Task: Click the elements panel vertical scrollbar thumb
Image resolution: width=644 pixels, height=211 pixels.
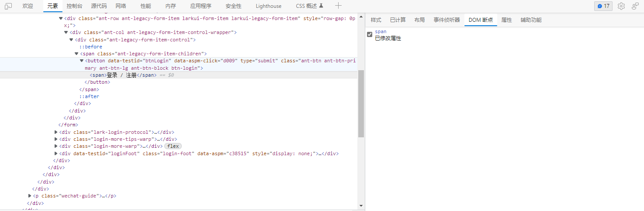Action: (x=361, y=103)
